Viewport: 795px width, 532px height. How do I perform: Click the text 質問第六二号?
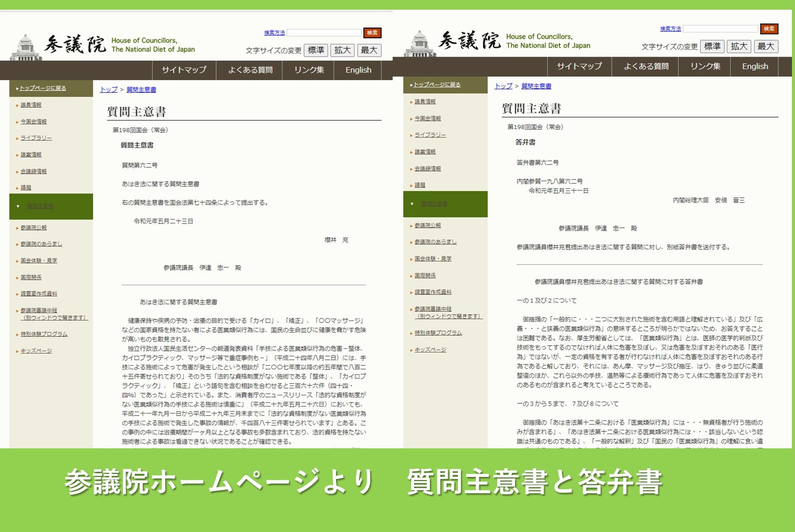pos(140,165)
